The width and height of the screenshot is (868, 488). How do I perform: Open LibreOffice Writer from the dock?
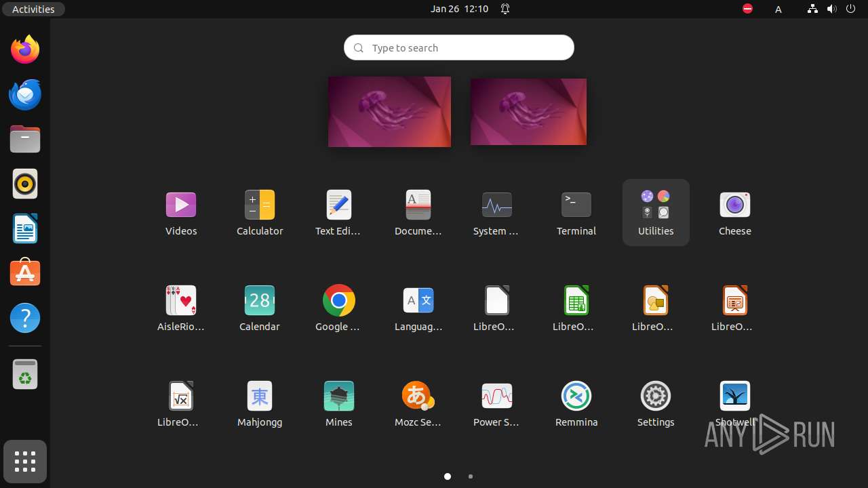(25, 228)
